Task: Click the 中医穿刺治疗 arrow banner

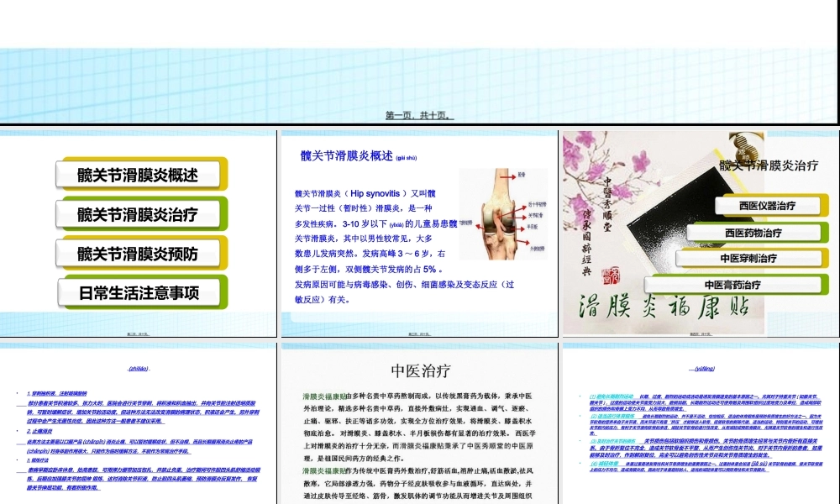Action: (x=748, y=258)
